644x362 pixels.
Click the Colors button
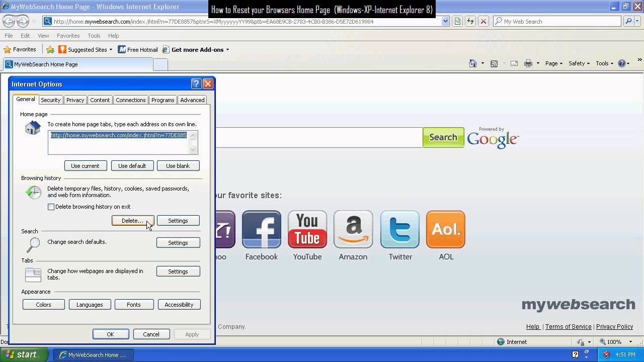(43, 305)
